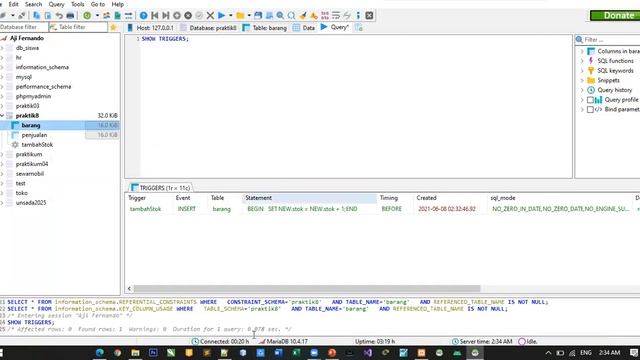The image size is (640, 360).
Task: Click the Delete row minus icon
Action: coord(188,16)
